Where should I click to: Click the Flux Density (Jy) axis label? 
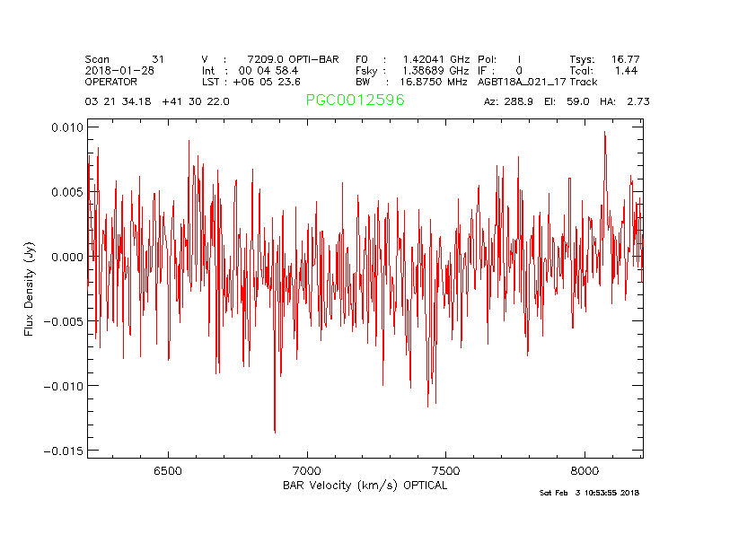click(x=30, y=288)
